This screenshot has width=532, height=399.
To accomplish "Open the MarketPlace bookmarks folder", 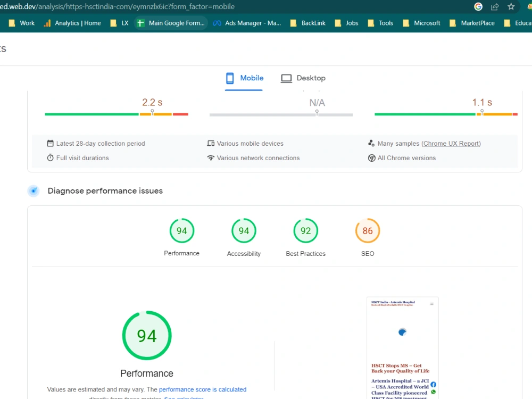I will pos(472,23).
